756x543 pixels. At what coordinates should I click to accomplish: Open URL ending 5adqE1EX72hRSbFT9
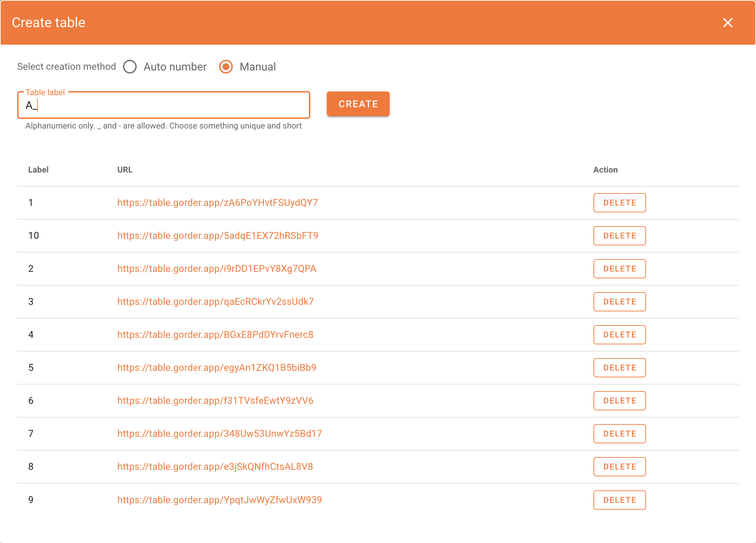coord(218,236)
